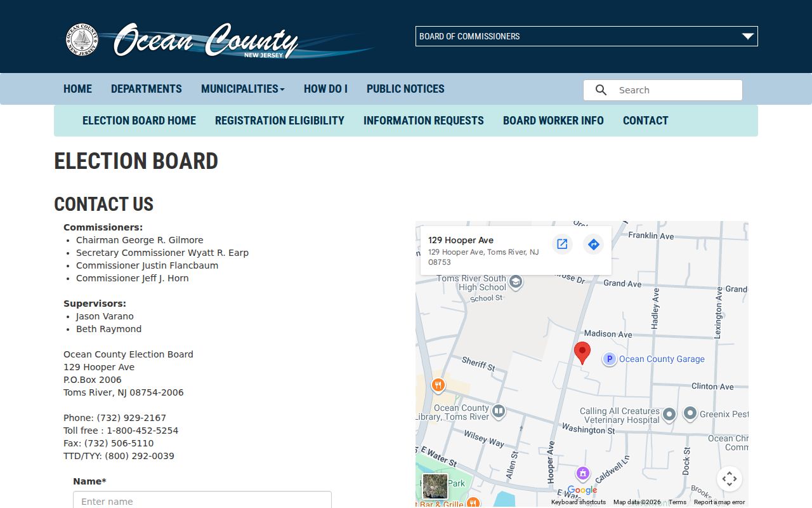Open the Contact tab in the election menu
Image resolution: width=812 pixels, height=508 pixels.
(646, 121)
